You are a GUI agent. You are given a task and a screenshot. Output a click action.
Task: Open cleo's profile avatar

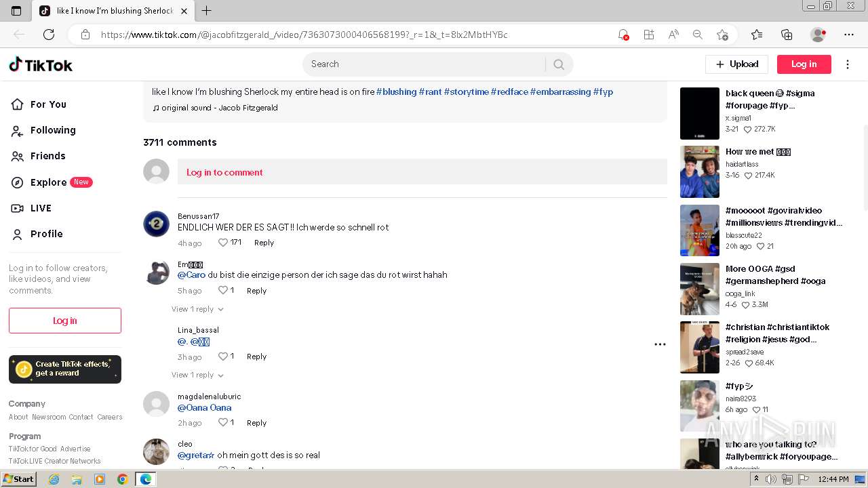pos(156,451)
